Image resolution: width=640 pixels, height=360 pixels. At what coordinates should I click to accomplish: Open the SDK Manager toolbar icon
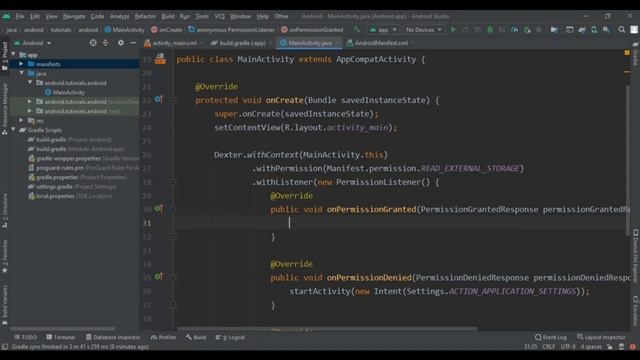607,29
